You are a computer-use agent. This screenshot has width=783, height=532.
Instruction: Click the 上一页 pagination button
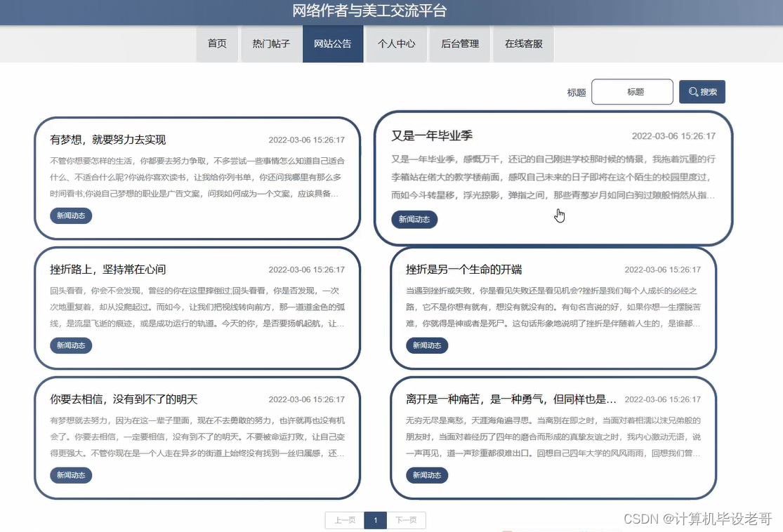[345, 520]
